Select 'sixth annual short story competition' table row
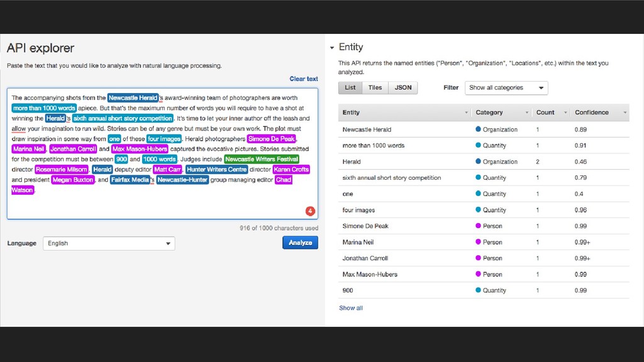Image resolution: width=644 pixels, height=362 pixels. click(x=484, y=178)
